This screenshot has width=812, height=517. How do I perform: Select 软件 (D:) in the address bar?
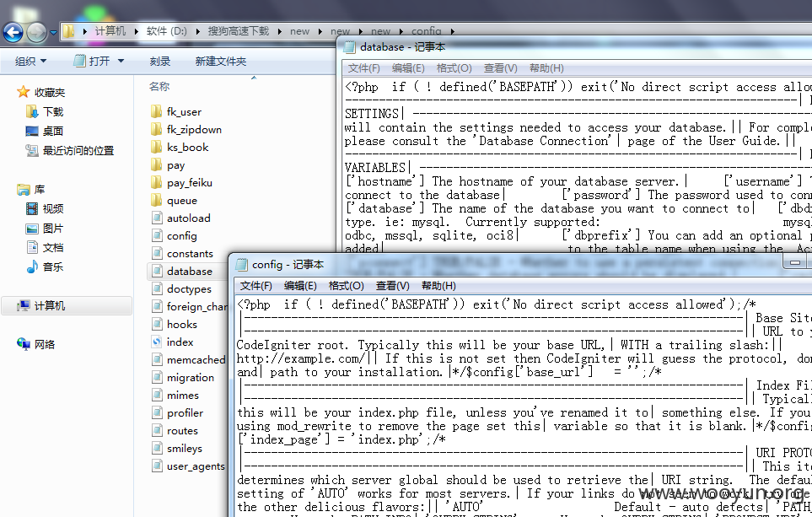coord(166,31)
